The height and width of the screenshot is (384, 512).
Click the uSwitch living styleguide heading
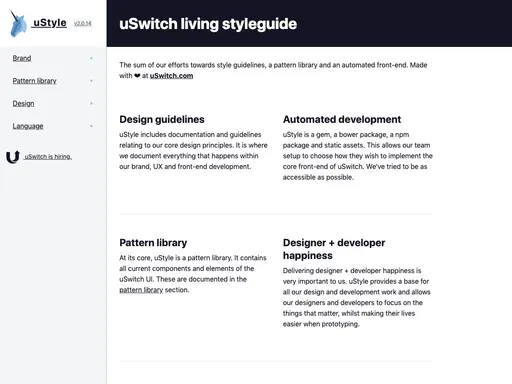[x=208, y=24]
